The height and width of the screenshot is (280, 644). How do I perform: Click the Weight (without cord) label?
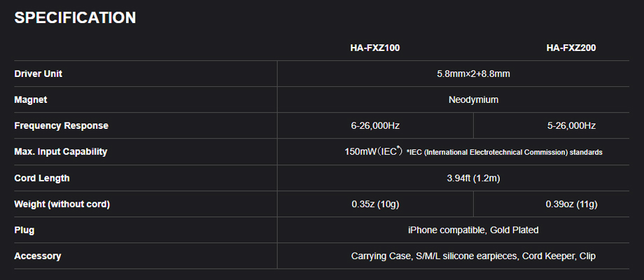[62, 204]
